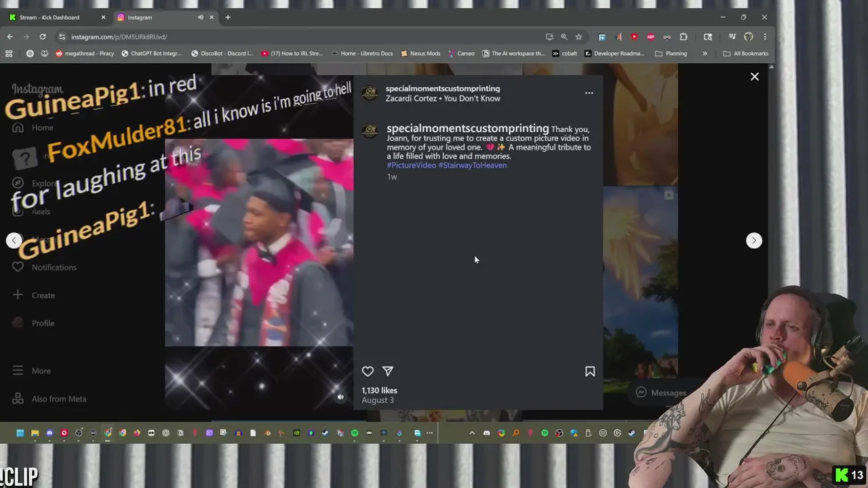Open the All Bookmarks folder
Screen dimensions: 868x488
pyautogui.click(x=746, y=54)
